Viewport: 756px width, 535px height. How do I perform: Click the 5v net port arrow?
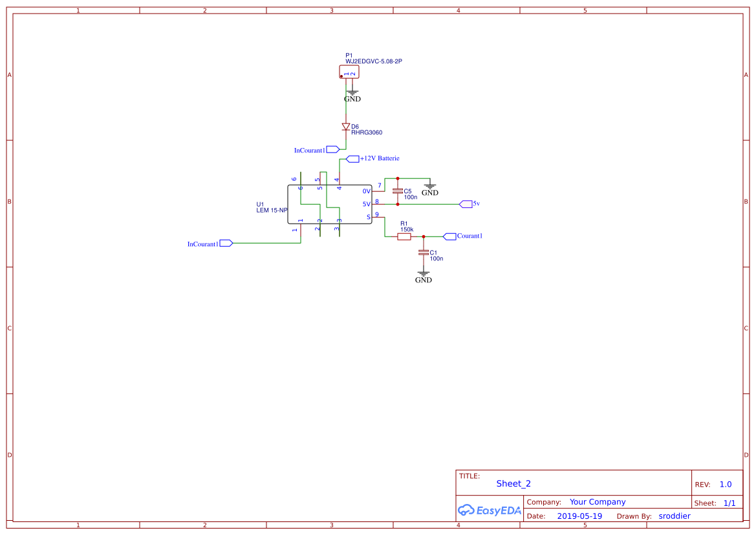click(x=466, y=203)
